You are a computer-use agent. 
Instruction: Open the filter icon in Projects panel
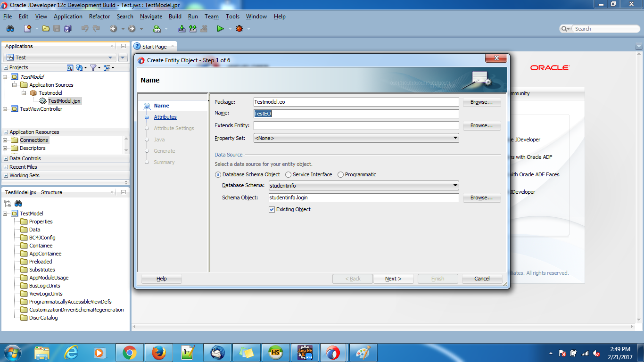coord(92,67)
